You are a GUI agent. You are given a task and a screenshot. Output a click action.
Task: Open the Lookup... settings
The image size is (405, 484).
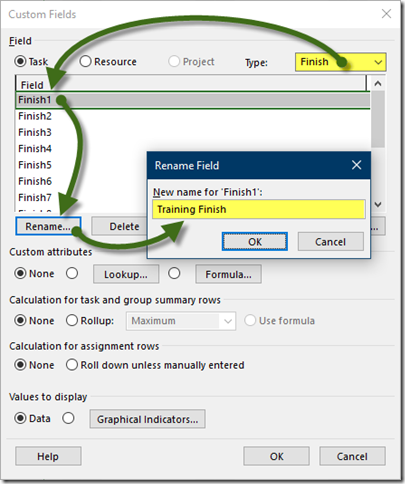click(x=126, y=274)
